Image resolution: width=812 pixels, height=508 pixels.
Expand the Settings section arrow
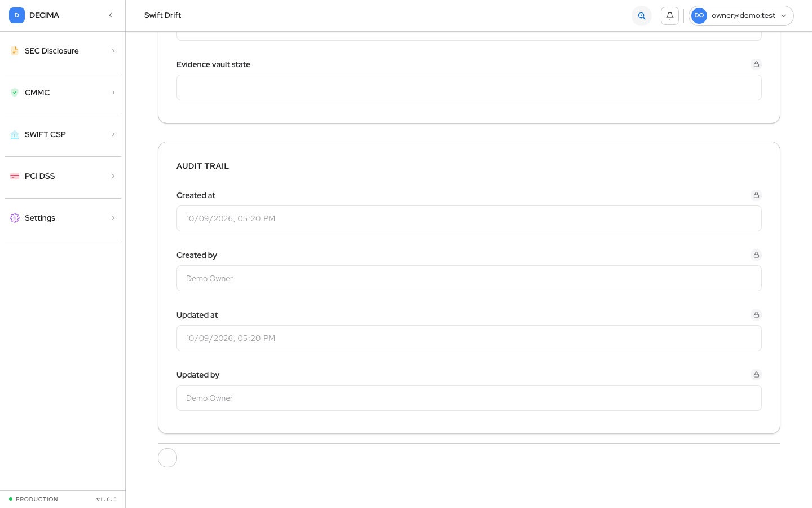(x=113, y=218)
